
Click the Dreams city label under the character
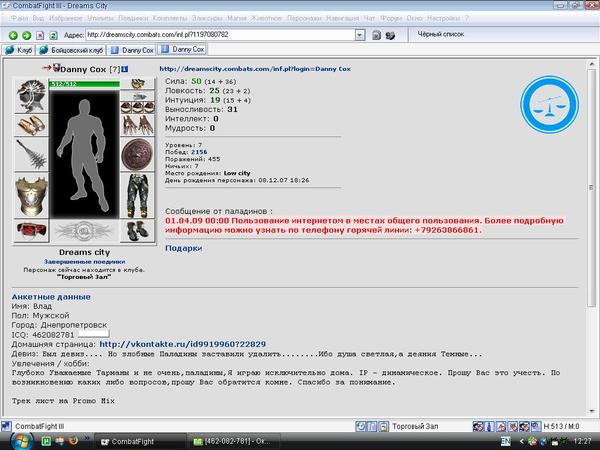pyautogui.click(x=84, y=252)
